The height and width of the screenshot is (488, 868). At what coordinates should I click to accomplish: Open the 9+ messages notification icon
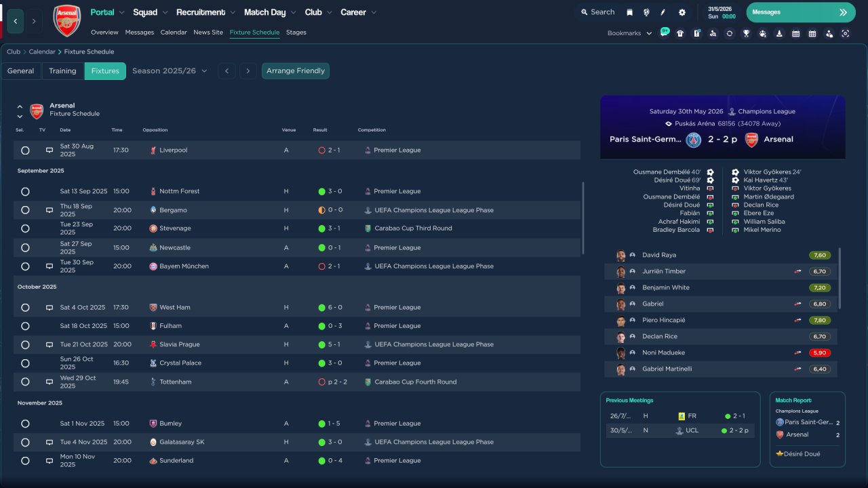(664, 33)
